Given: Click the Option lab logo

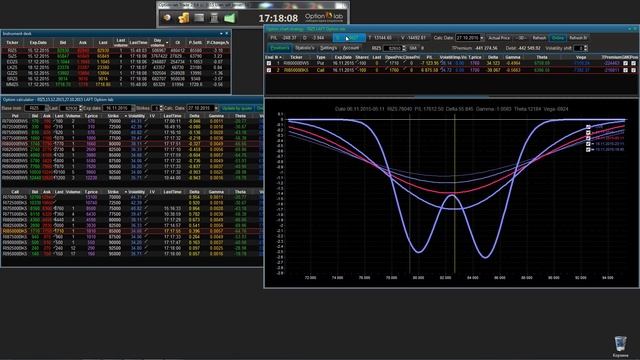Looking at the screenshot, I should click(324, 17).
